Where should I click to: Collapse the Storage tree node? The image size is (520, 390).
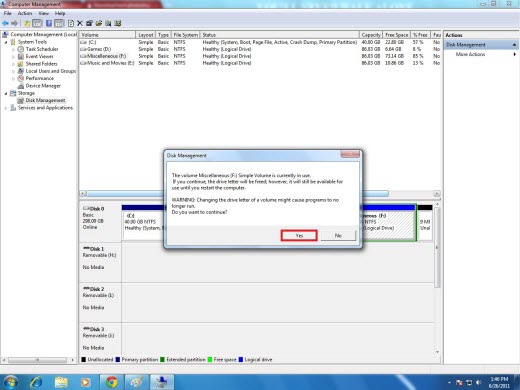[x=6, y=93]
